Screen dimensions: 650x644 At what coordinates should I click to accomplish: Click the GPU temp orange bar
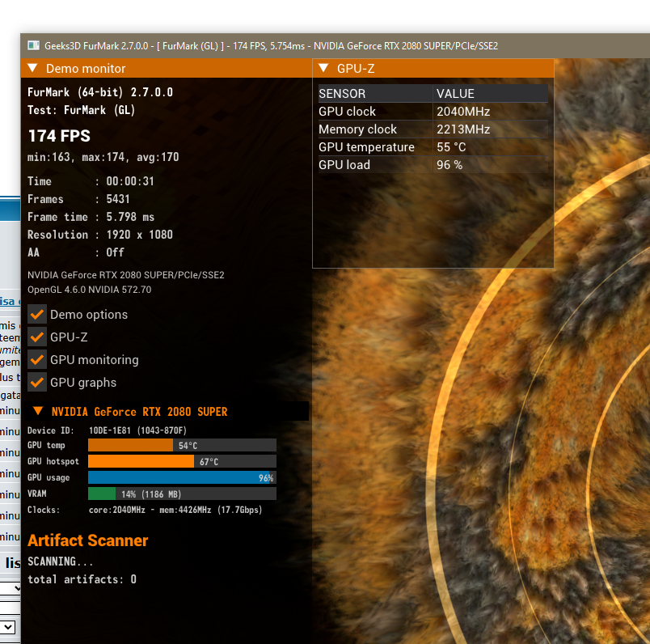(129, 446)
